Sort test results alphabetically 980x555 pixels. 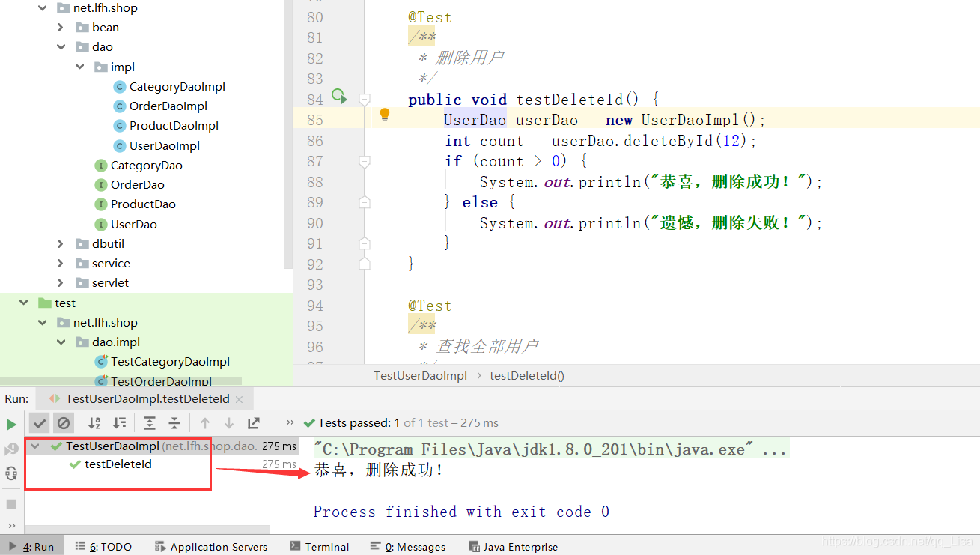94,423
